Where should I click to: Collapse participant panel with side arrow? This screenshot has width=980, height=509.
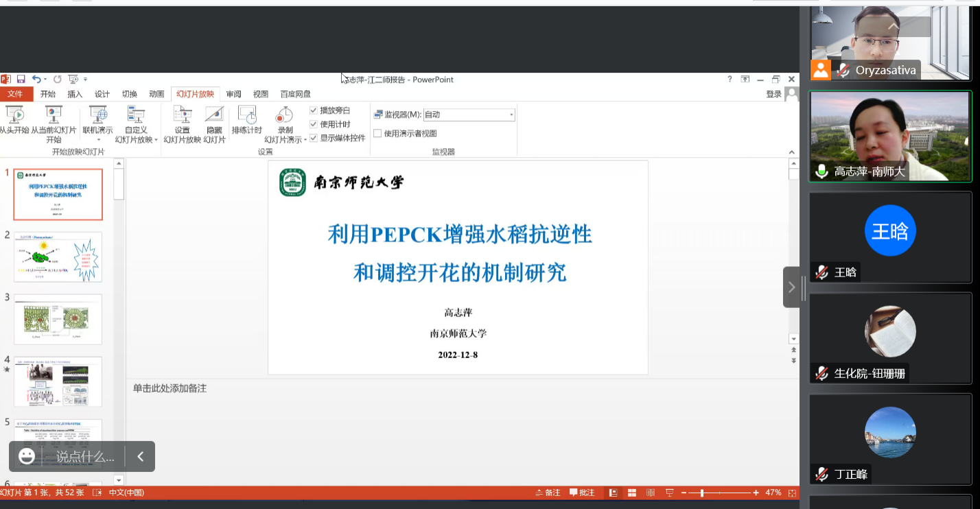pos(791,287)
